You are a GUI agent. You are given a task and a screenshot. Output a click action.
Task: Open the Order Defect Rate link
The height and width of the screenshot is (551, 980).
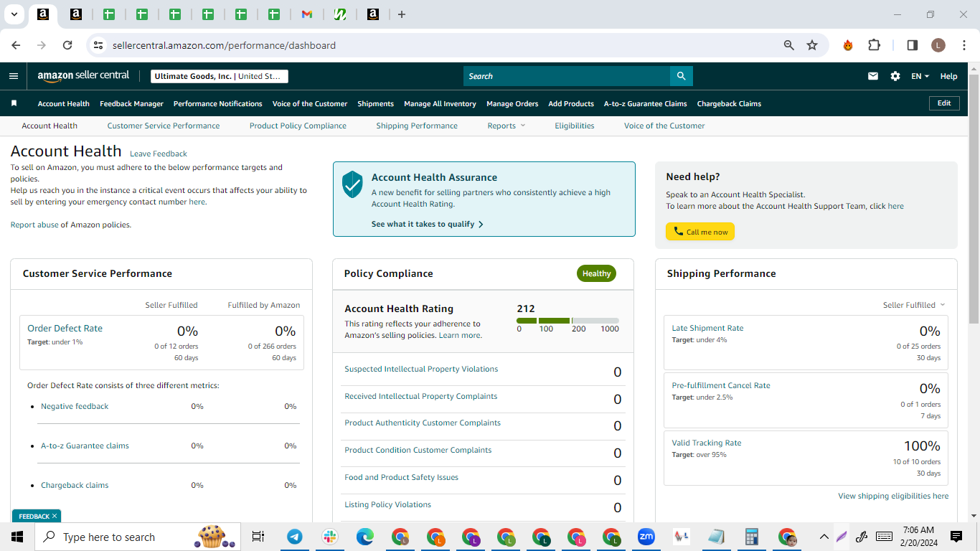(65, 328)
